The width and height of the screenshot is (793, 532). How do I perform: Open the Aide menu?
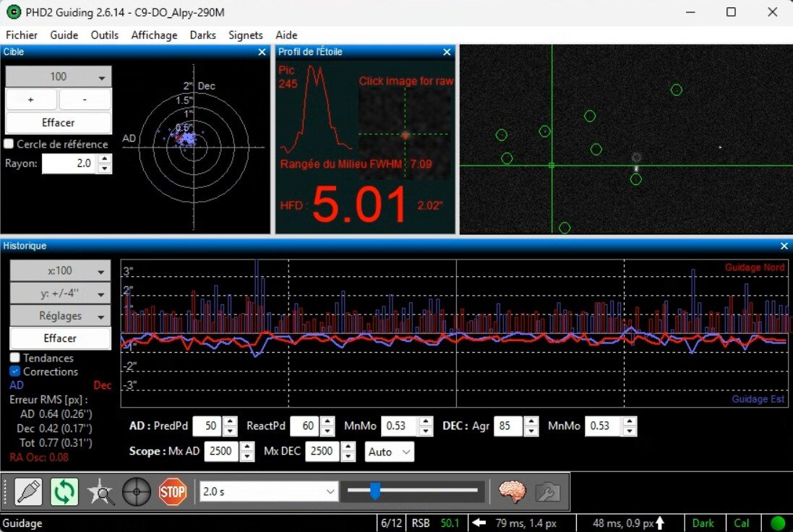pyautogui.click(x=286, y=35)
